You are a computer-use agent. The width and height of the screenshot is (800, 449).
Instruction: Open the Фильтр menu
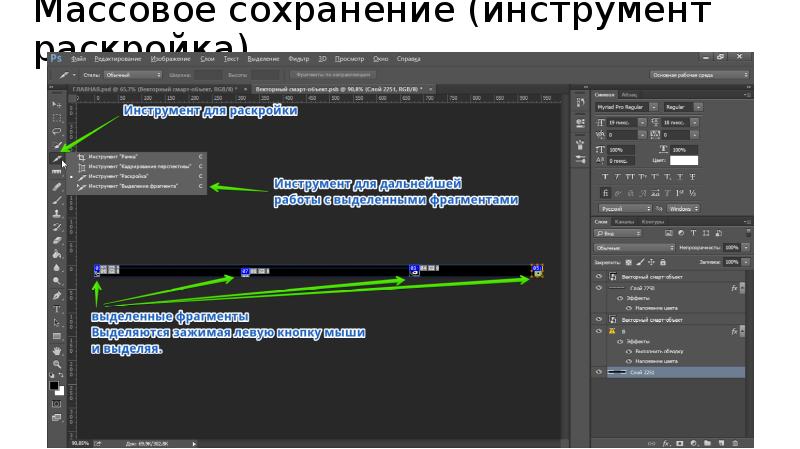click(x=297, y=59)
